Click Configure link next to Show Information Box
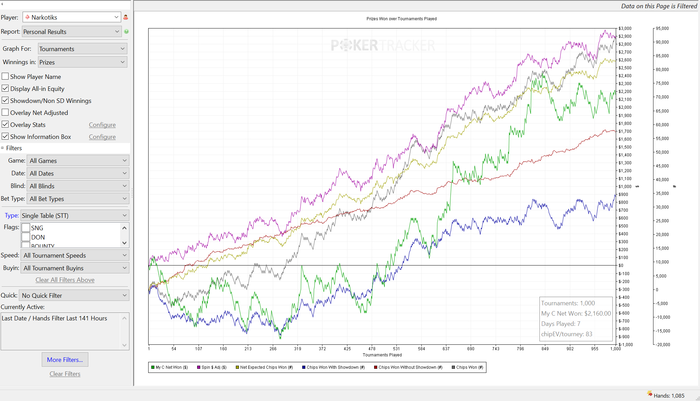The image size is (700, 401). pos(102,137)
